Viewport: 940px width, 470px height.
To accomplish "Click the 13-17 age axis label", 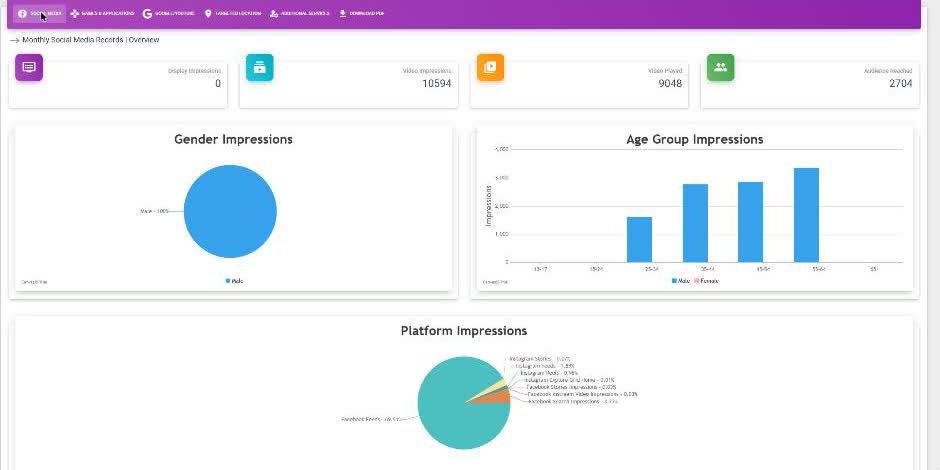I will [x=540, y=269].
